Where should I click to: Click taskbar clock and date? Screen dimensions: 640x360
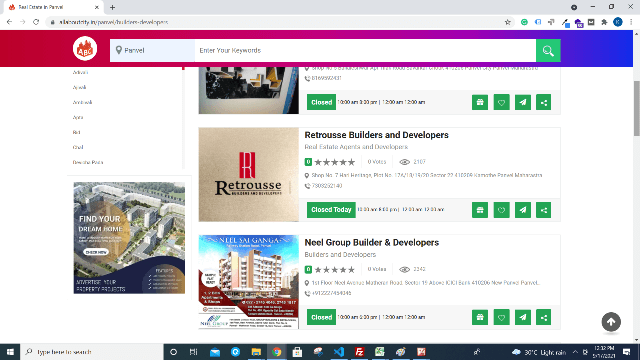(604, 352)
